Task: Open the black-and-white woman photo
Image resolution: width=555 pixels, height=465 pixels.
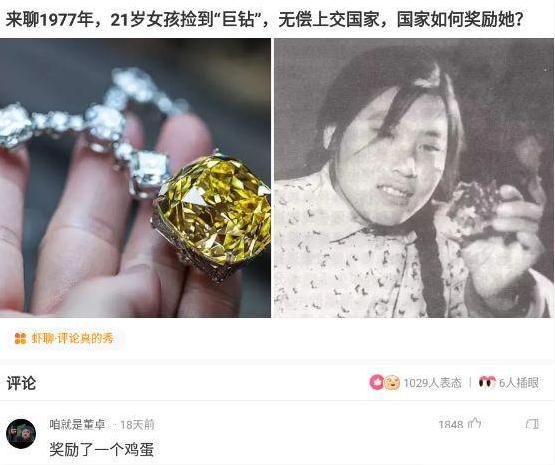Action: pos(414,178)
